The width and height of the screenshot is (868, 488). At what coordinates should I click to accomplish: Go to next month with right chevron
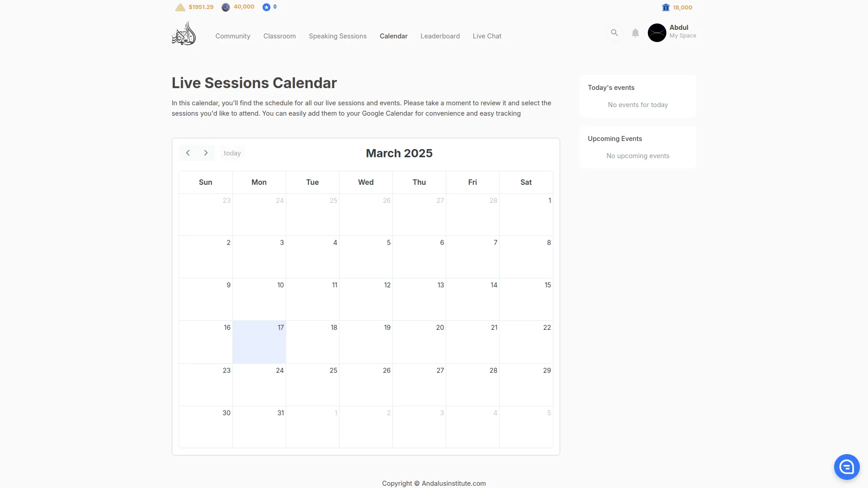[206, 153]
